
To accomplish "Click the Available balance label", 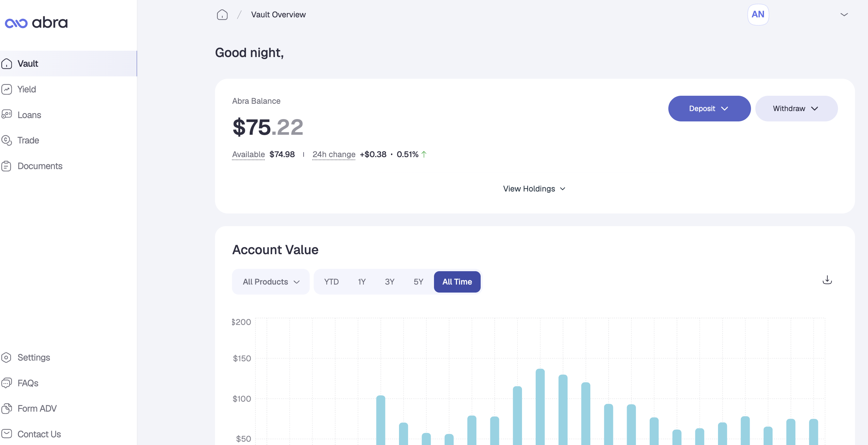I will coord(248,154).
